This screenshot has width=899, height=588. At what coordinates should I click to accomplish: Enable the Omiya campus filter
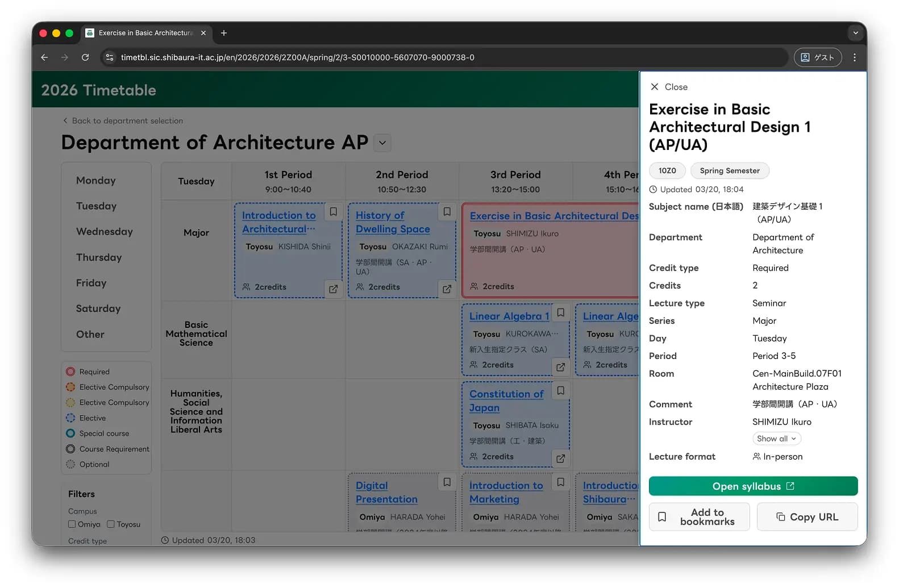click(72, 524)
